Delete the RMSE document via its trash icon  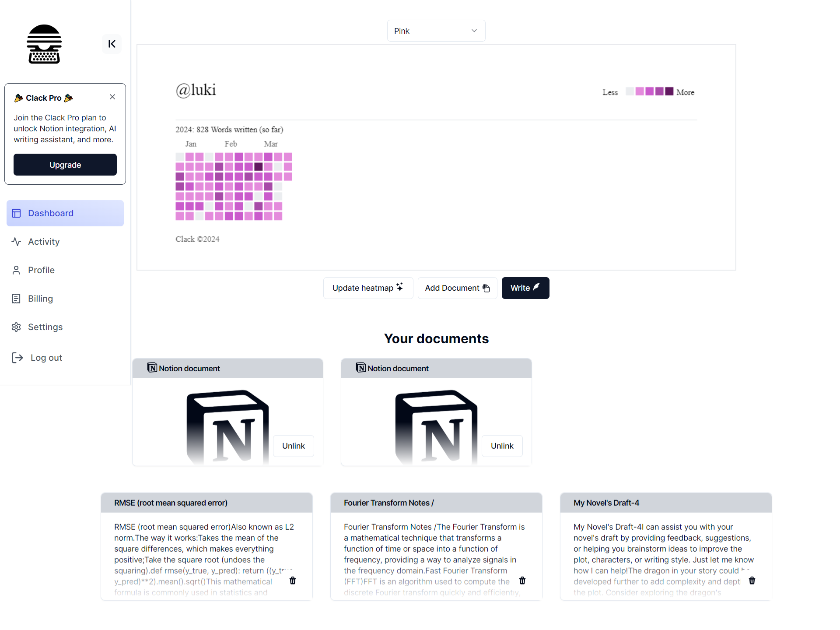pos(292,581)
